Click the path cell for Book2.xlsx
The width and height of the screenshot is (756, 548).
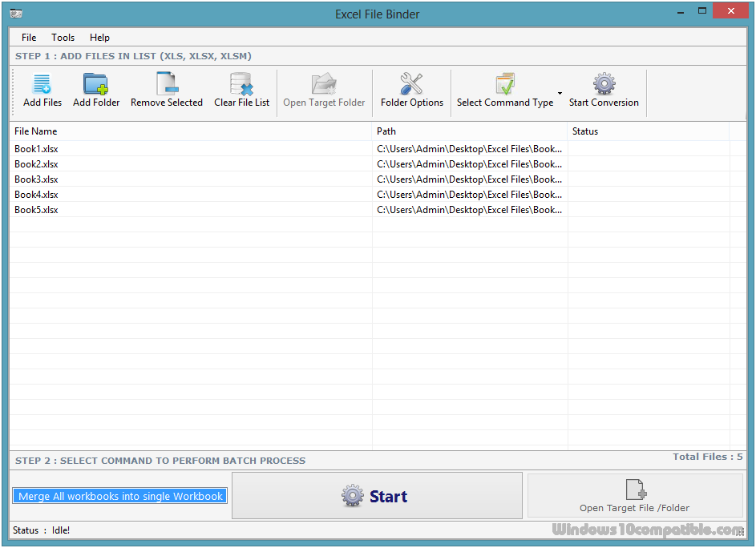click(x=470, y=164)
